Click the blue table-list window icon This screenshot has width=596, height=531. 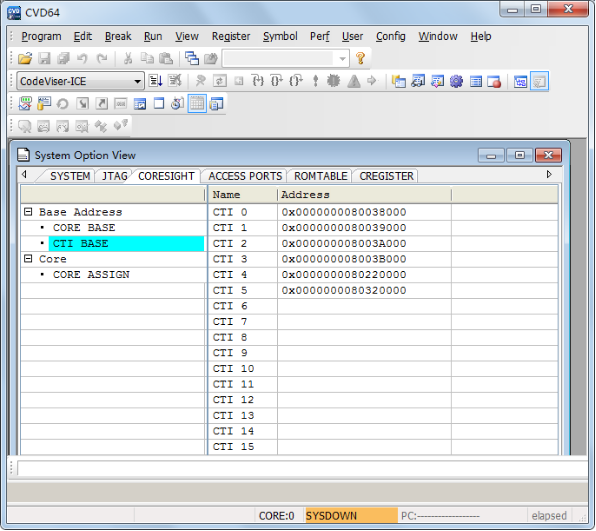coord(476,81)
